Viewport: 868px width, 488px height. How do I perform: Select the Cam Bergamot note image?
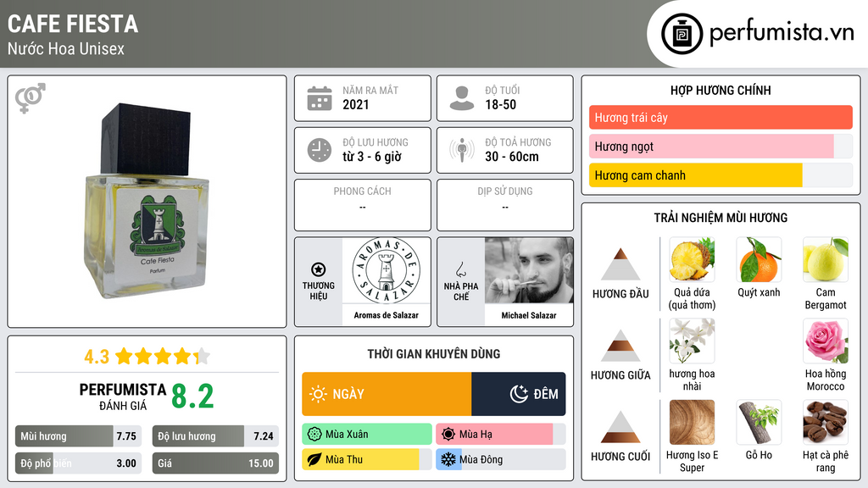point(826,260)
